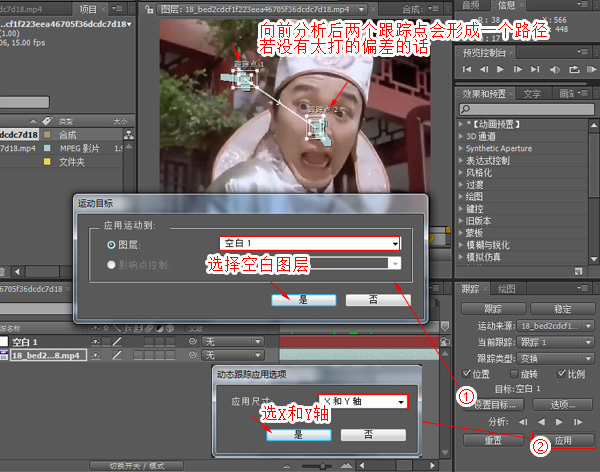Expand 表达式控制 effects category
The height and width of the screenshot is (472, 600).
click(x=461, y=160)
